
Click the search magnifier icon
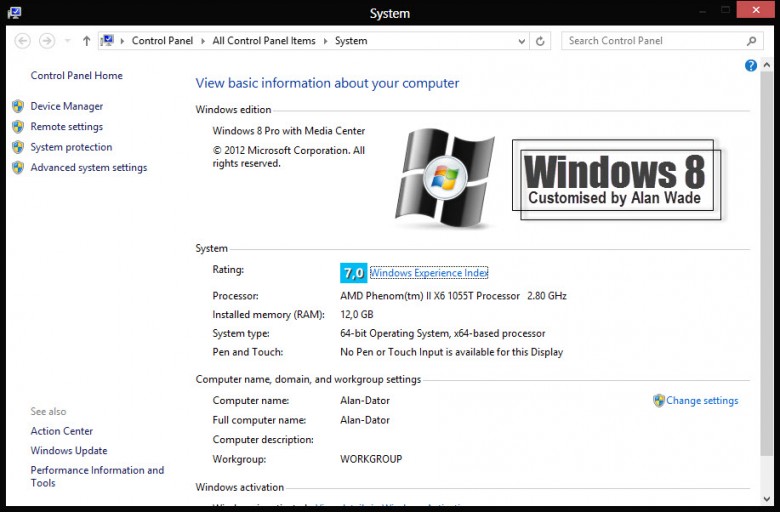[752, 41]
